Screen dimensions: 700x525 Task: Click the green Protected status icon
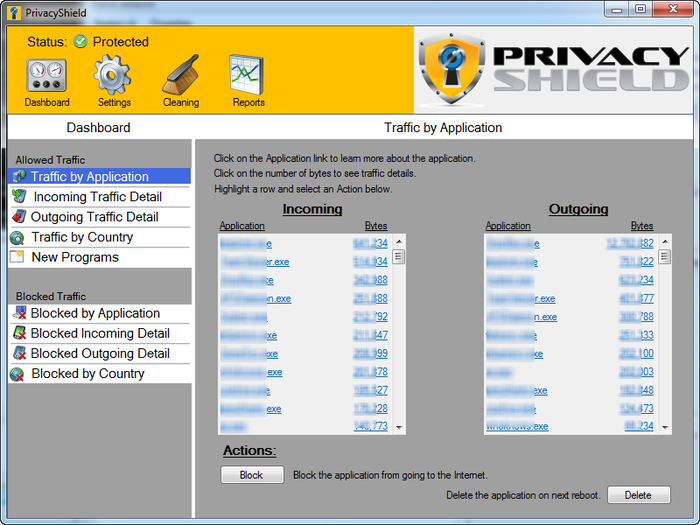point(80,42)
